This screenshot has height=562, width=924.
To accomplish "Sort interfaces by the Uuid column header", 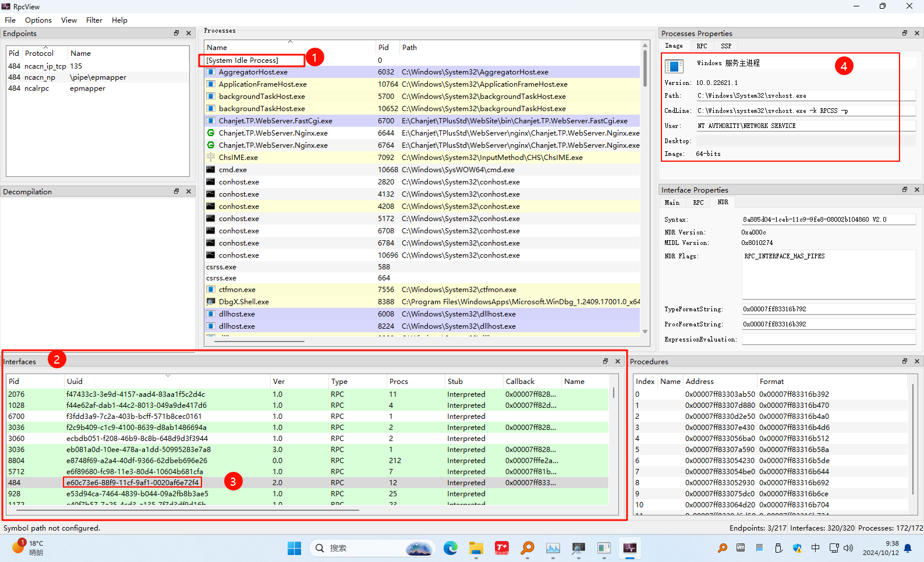I will 75,382.
